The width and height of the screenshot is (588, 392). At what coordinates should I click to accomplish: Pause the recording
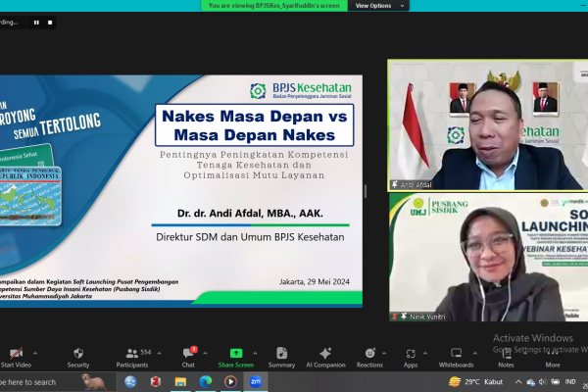(36, 23)
